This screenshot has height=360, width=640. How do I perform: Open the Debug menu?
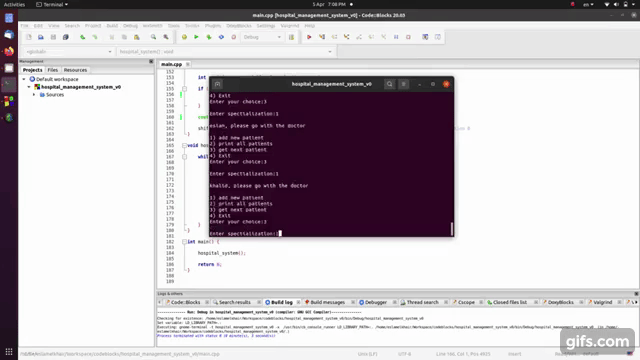pos(130,25)
